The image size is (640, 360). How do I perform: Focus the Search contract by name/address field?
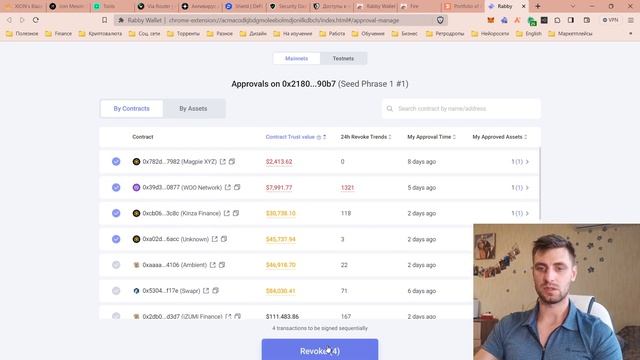click(462, 109)
